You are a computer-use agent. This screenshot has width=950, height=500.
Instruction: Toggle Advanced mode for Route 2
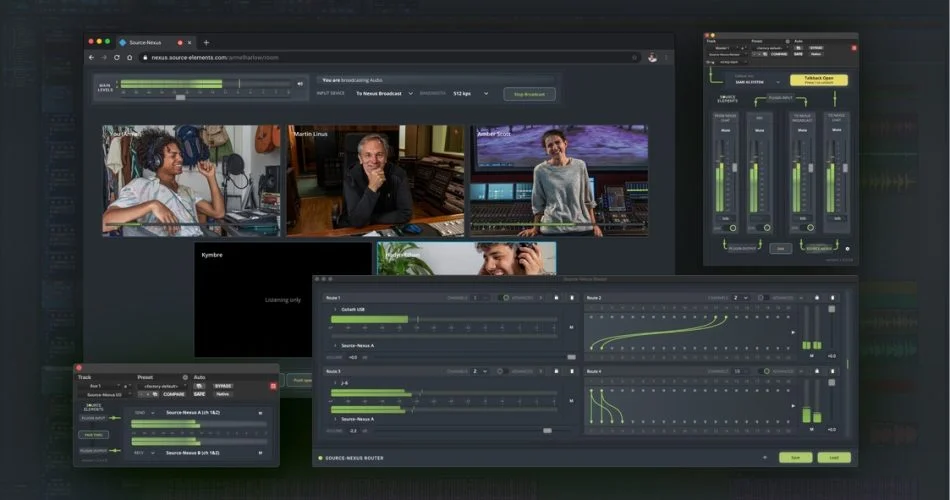click(x=763, y=298)
